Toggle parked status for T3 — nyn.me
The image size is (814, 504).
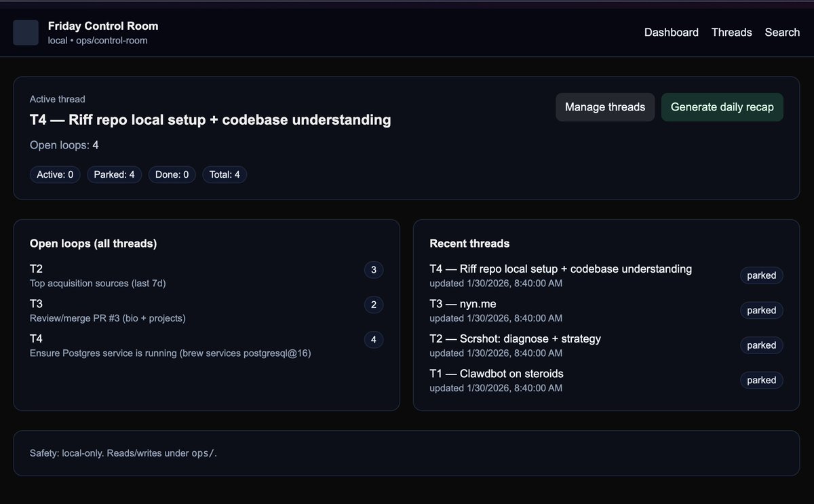761,310
